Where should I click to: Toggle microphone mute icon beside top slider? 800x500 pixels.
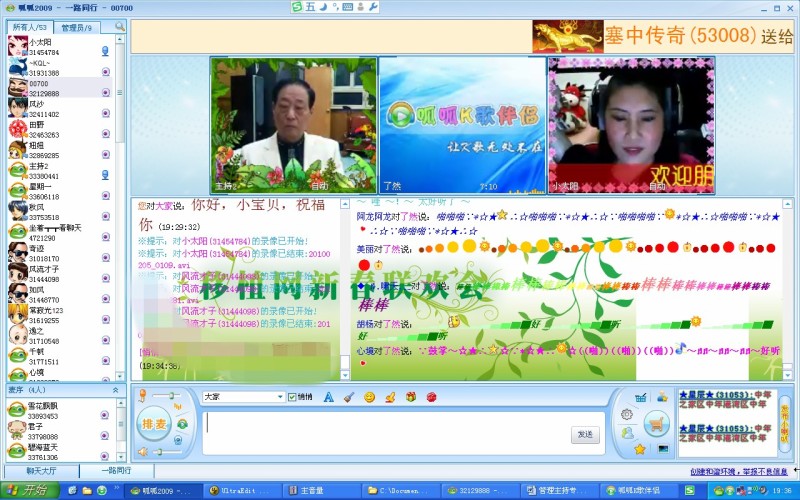[x=142, y=395]
